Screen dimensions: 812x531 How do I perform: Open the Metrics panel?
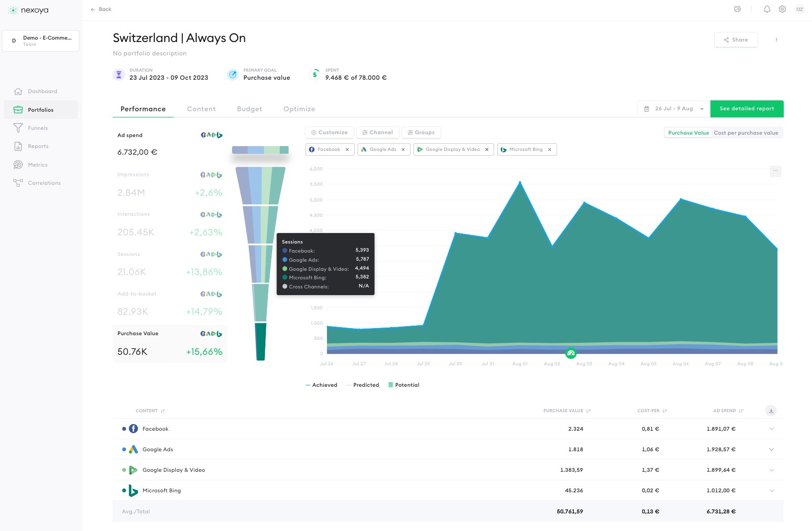[x=38, y=165]
